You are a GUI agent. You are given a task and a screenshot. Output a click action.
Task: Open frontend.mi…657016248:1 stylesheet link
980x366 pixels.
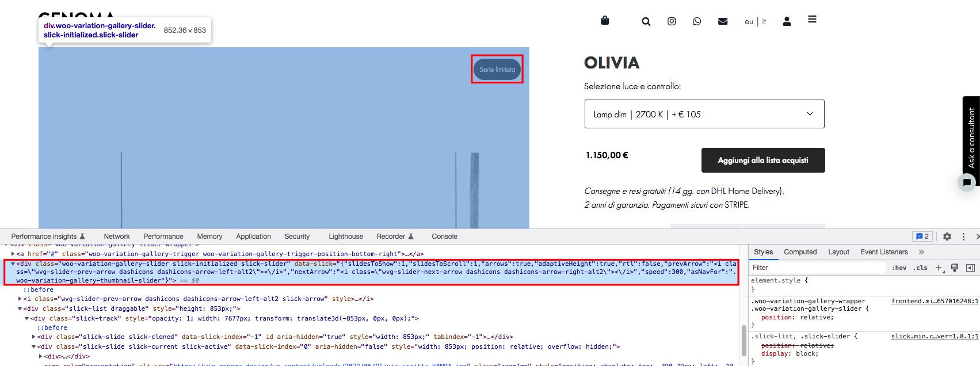point(935,301)
